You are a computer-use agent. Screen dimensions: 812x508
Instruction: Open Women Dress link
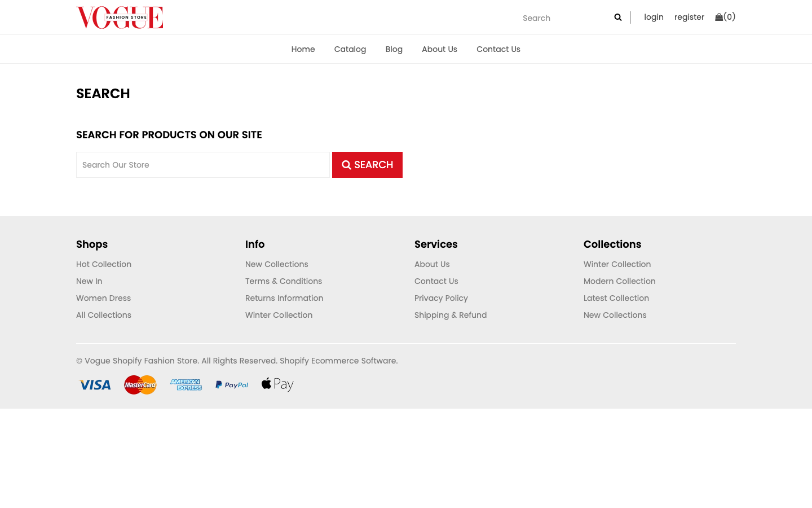point(104,298)
